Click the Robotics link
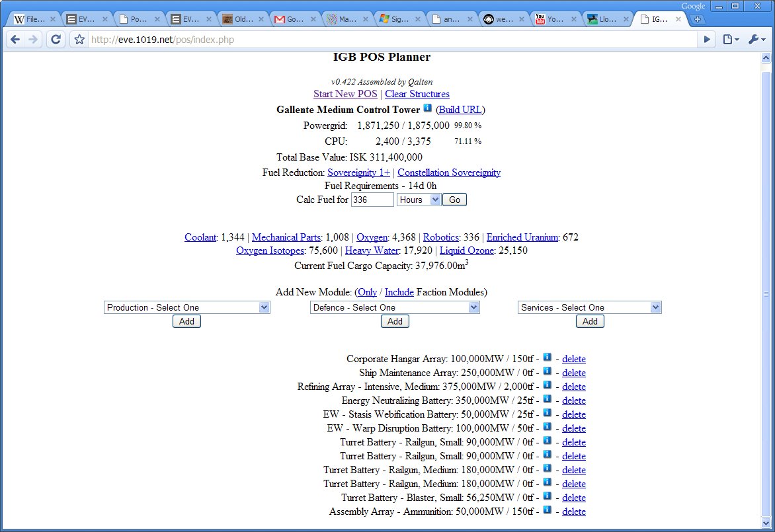The image size is (775, 532). pos(441,237)
